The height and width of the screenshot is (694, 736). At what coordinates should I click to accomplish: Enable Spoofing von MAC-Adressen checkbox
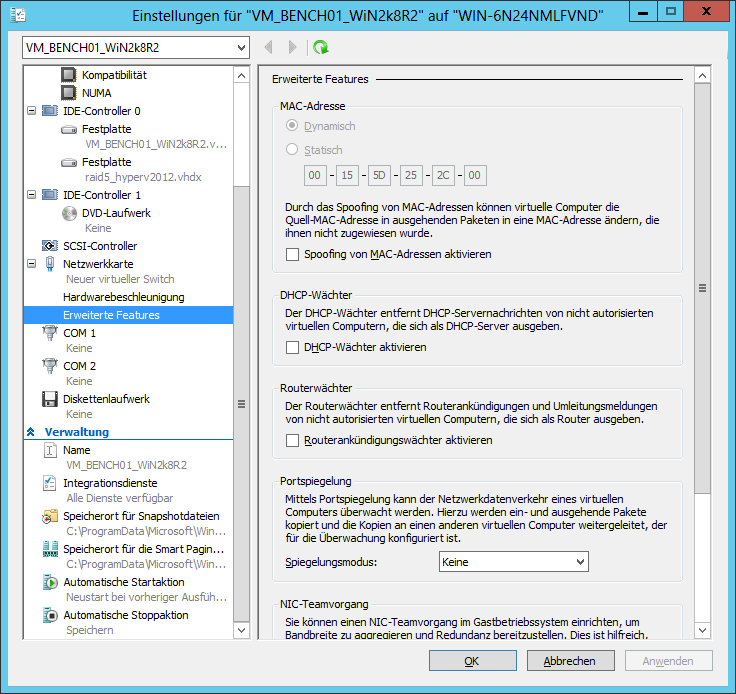coord(293,255)
